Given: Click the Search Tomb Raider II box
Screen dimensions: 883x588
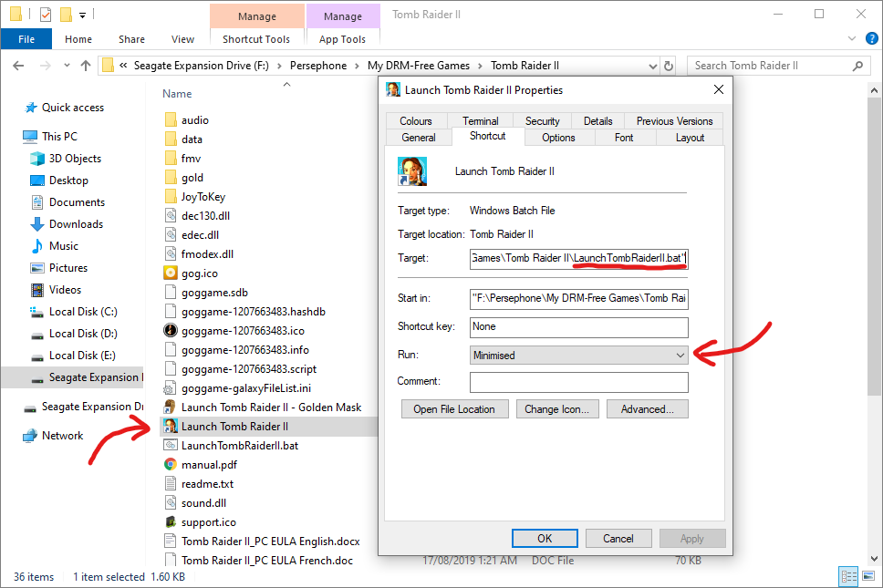Looking at the screenshot, I should (x=771, y=66).
